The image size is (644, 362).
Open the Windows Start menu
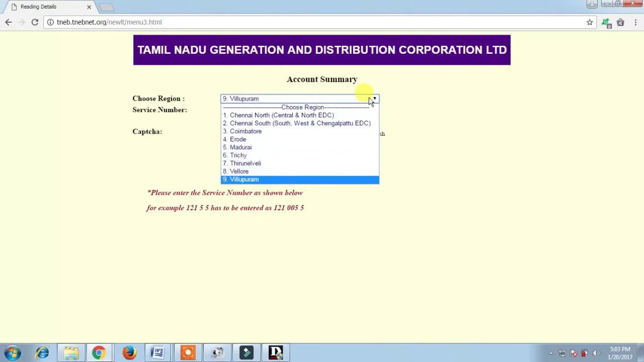(13, 352)
